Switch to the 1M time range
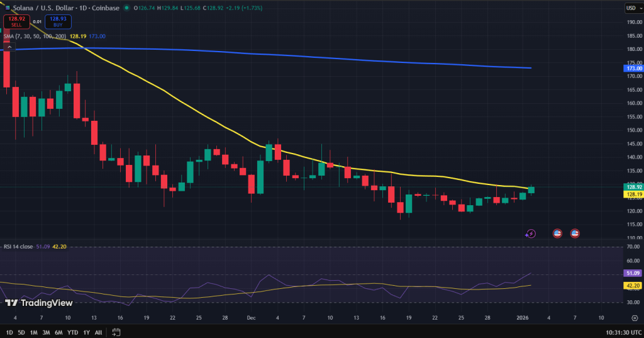 tap(34, 332)
